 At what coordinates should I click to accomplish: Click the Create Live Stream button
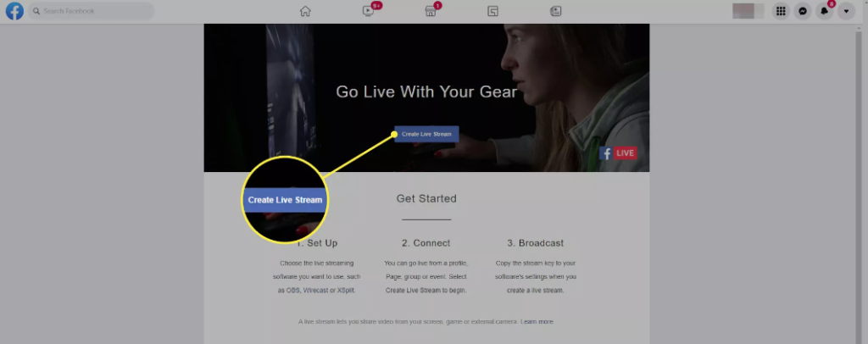click(426, 134)
